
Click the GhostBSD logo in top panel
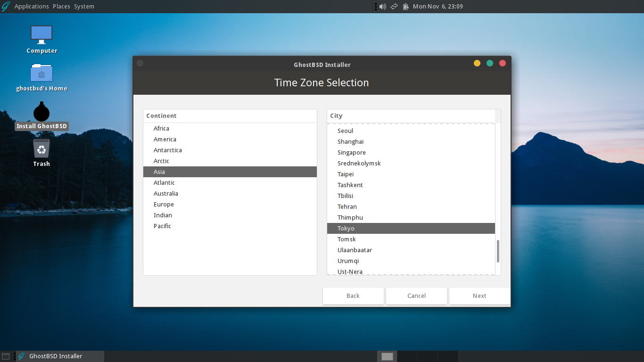tap(6, 6)
